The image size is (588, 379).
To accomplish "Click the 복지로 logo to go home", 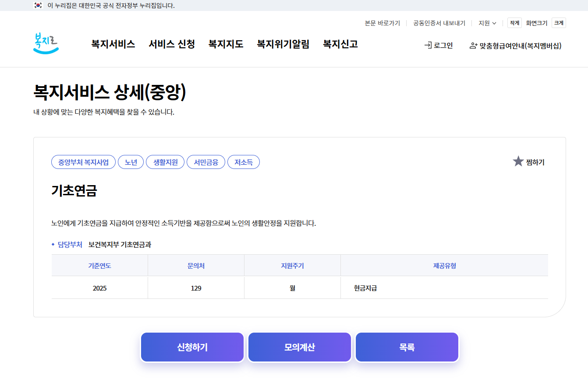I will click(46, 44).
